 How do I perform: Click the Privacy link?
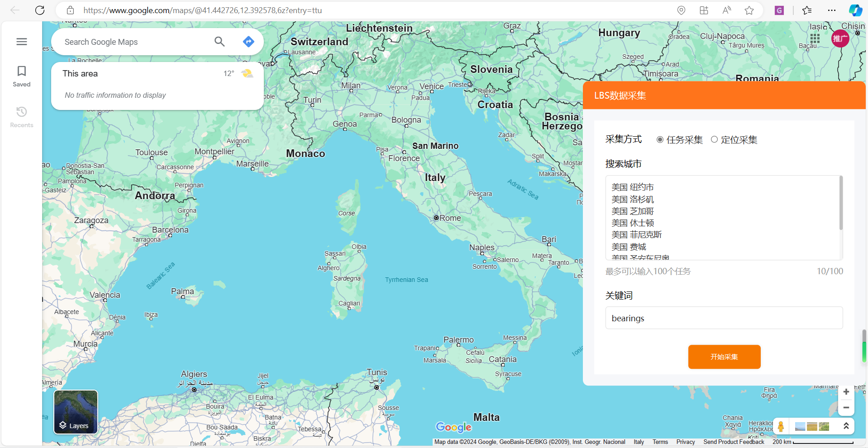pos(686,442)
